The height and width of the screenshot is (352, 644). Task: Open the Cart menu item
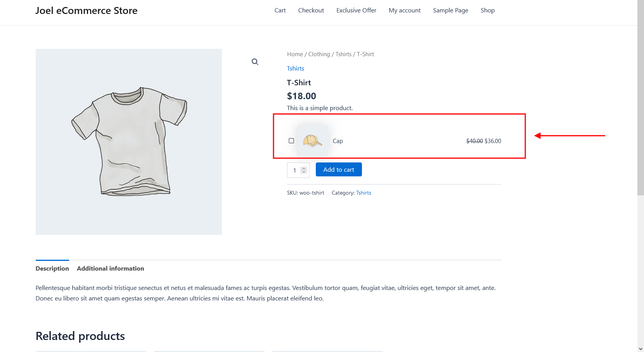point(280,10)
